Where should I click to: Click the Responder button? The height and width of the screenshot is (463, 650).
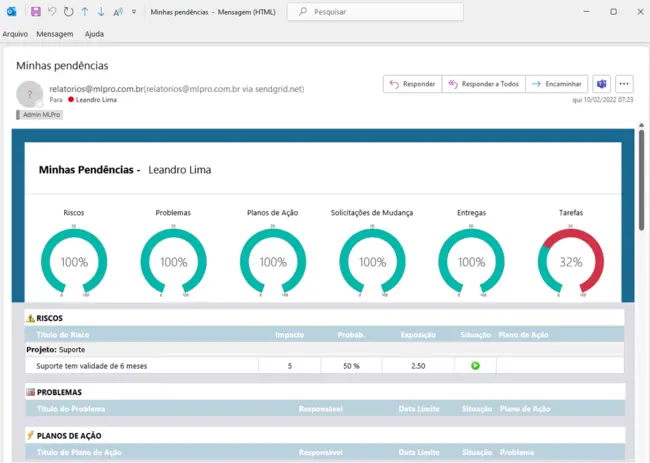coord(412,84)
